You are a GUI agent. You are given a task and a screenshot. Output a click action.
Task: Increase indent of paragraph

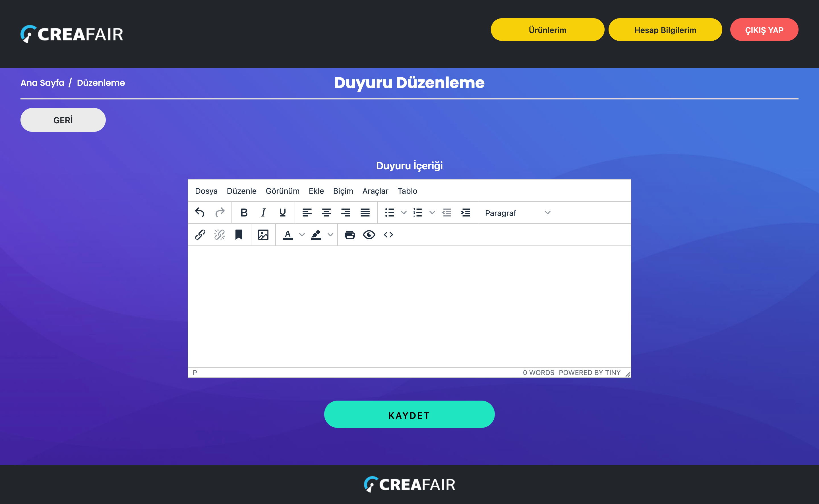coord(466,212)
